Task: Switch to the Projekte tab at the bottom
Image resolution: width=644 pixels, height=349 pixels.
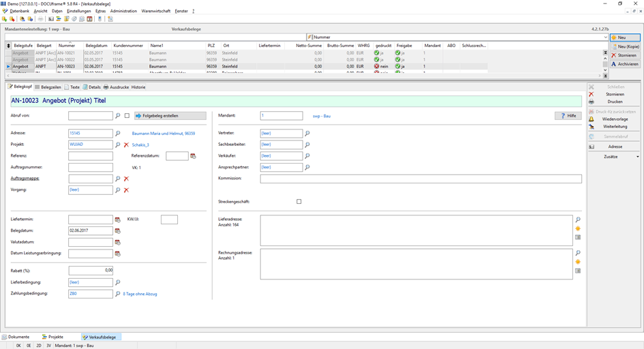Action: (52, 337)
